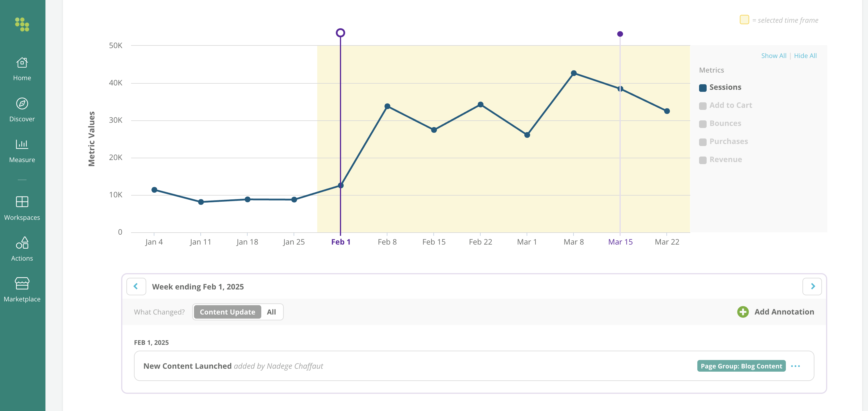Go to previous week with left chevron
This screenshot has width=868, height=411.
136,287
